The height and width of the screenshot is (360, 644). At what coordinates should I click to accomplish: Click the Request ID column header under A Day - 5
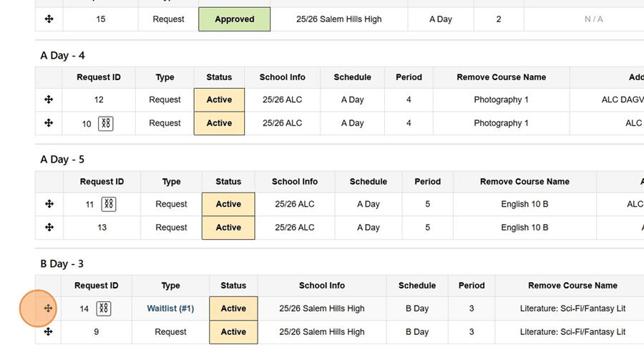coord(102,182)
